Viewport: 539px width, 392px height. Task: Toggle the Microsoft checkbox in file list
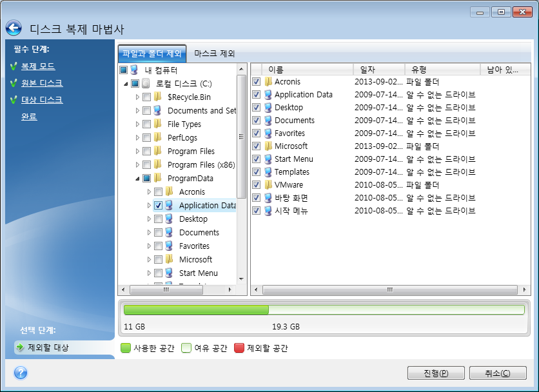257,146
